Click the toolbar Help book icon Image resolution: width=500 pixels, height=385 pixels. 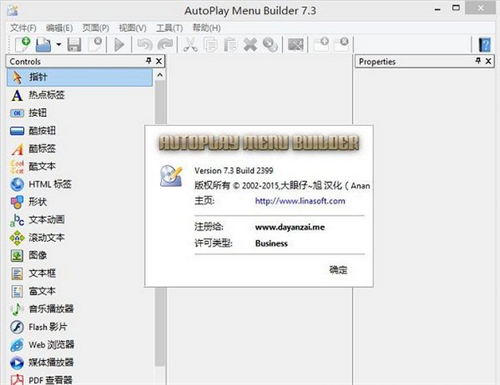pos(485,45)
